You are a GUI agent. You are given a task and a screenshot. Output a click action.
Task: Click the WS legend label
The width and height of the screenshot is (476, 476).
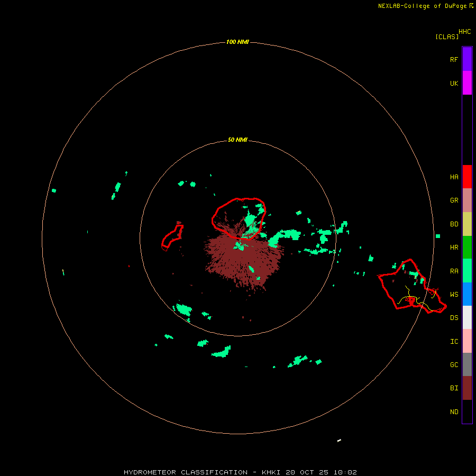(454, 294)
